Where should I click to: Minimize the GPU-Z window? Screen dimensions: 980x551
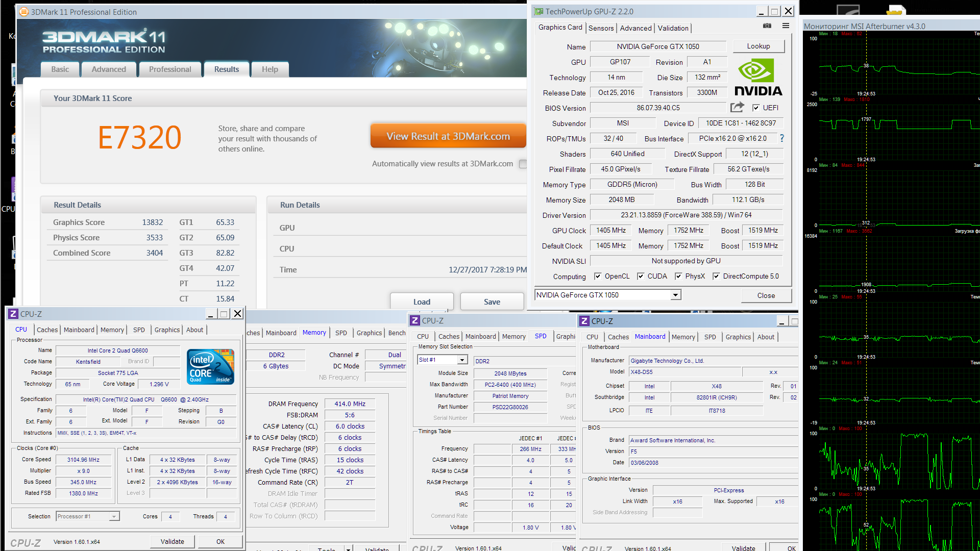pyautogui.click(x=761, y=11)
